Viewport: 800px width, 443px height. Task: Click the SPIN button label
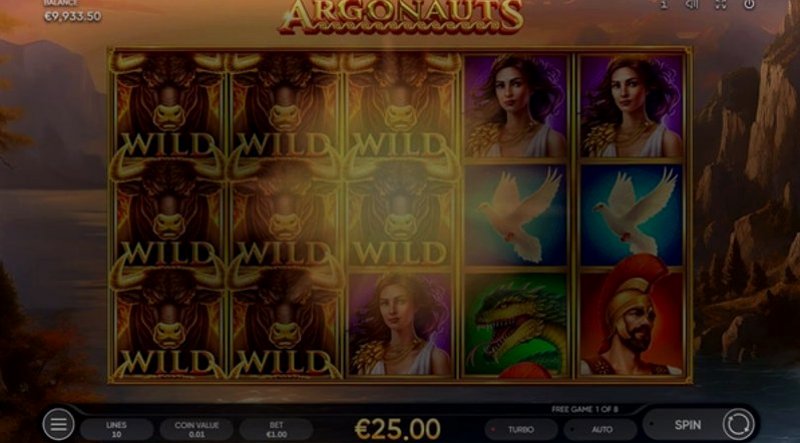pos(687,425)
